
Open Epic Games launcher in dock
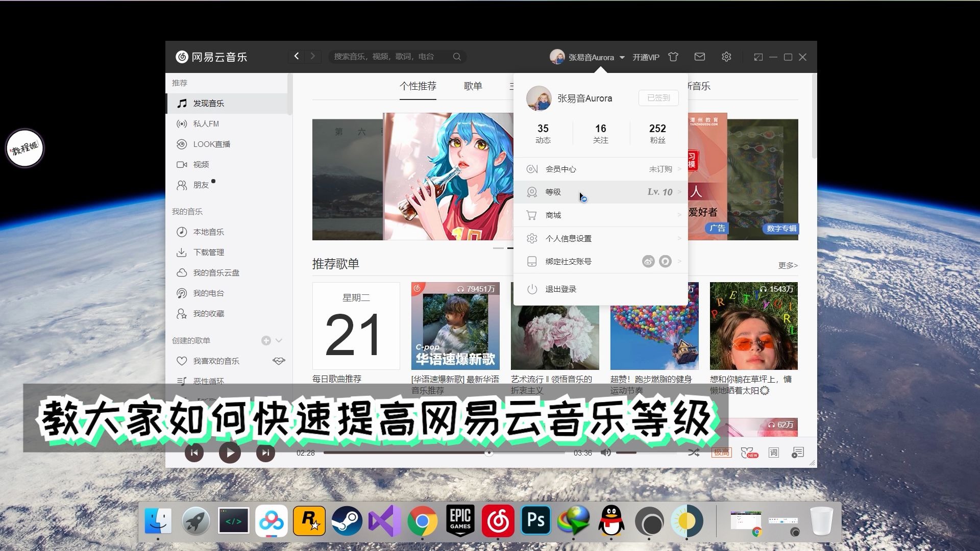click(460, 521)
